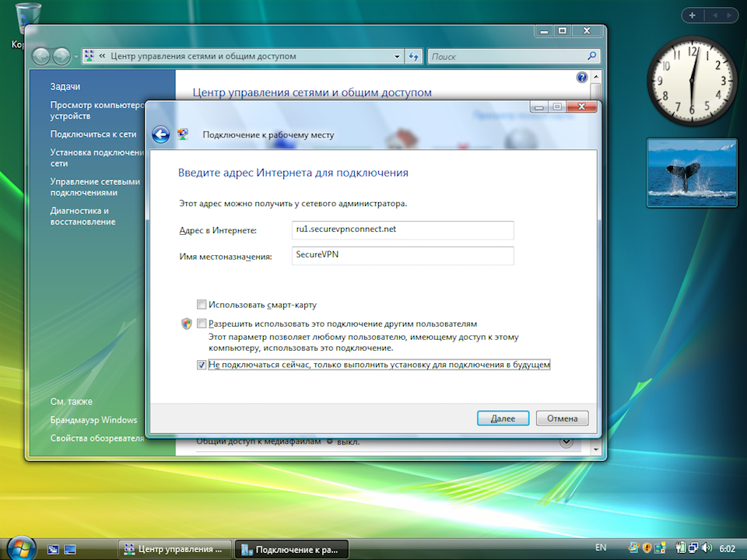Click the Далее button
This screenshot has width=747, height=560.
(x=503, y=418)
